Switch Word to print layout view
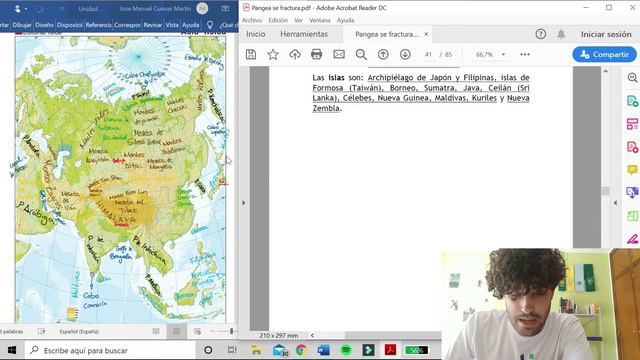640x360 pixels. [177, 331]
